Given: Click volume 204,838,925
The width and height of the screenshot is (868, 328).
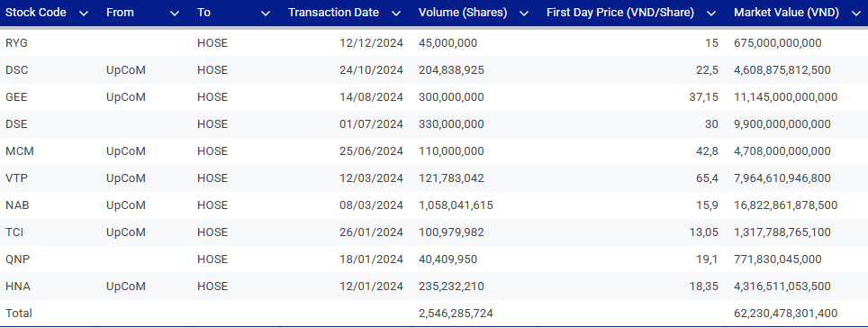Looking at the screenshot, I should (x=451, y=70).
